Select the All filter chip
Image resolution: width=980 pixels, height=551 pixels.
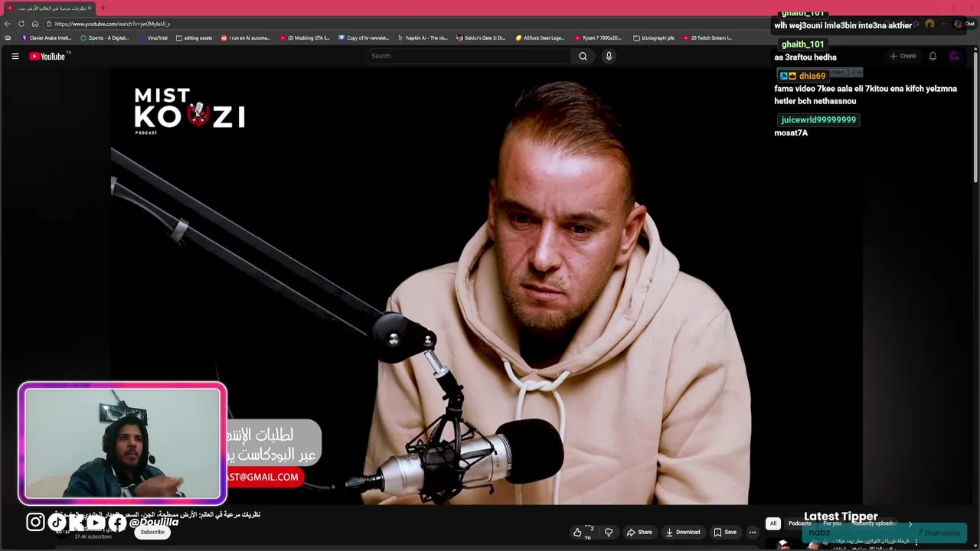773,523
